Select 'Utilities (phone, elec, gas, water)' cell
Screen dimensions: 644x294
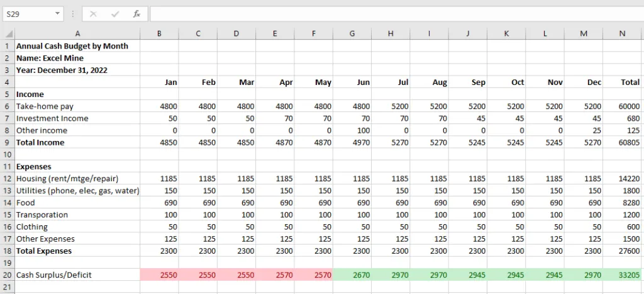[77, 191]
